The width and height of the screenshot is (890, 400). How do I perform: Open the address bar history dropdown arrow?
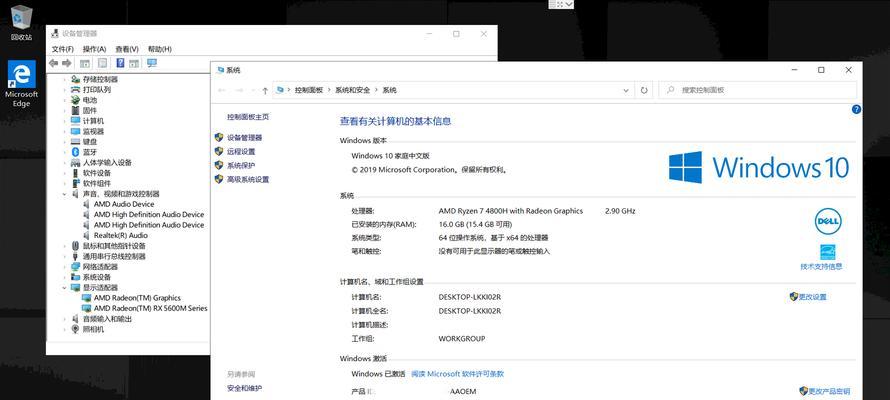tap(626, 90)
